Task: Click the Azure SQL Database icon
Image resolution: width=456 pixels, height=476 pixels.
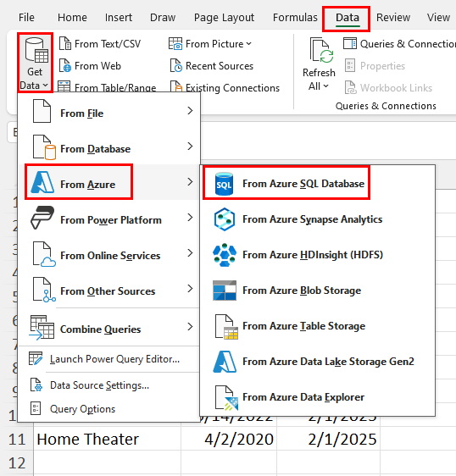Action: pos(225,184)
